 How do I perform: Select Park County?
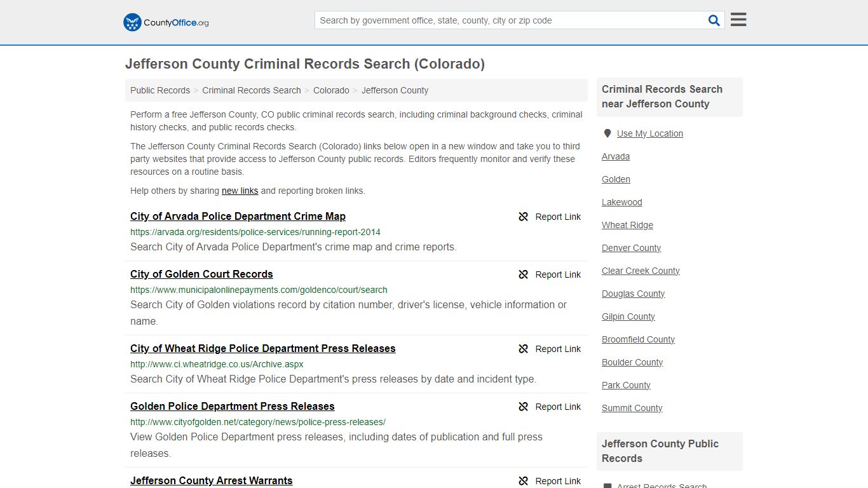point(626,385)
